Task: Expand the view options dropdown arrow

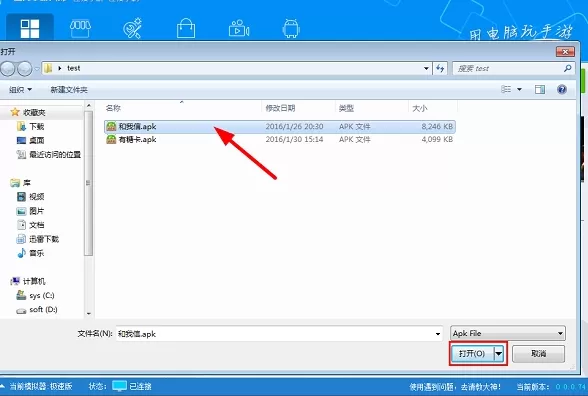Action: click(x=519, y=89)
